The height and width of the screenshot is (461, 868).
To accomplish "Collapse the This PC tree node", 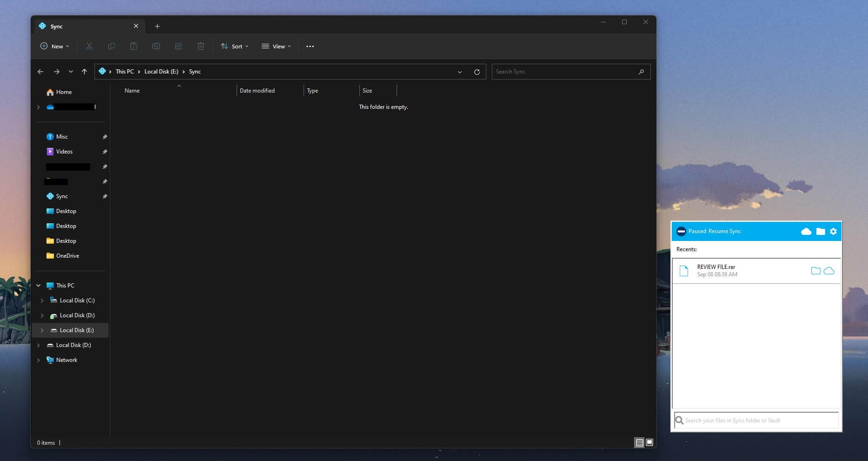I will [x=39, y=286].
